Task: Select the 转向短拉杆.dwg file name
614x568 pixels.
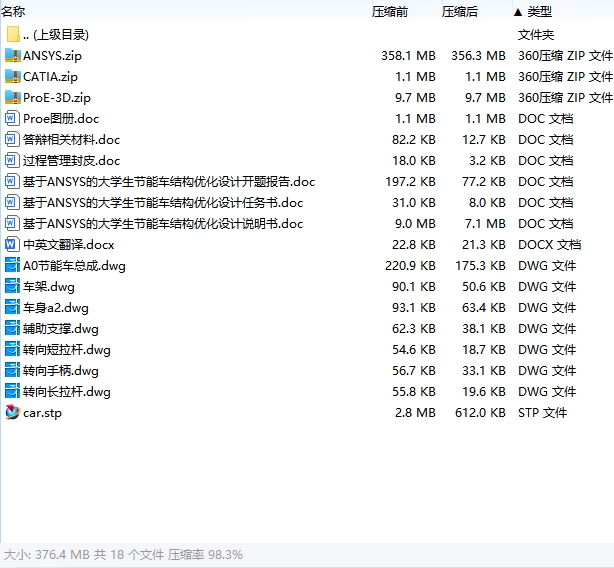Action: coord(67,350)
